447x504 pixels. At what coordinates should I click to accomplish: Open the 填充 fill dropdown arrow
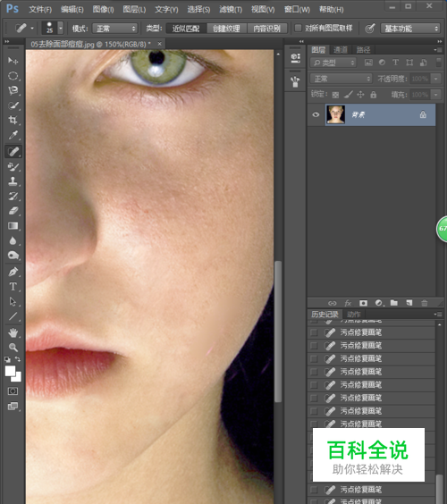[436, 95]
